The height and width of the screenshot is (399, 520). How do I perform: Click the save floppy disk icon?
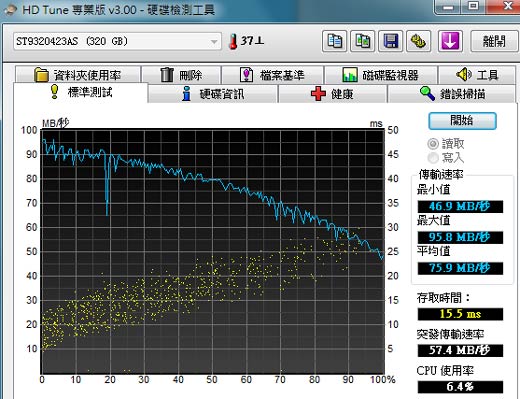(390, 41)
